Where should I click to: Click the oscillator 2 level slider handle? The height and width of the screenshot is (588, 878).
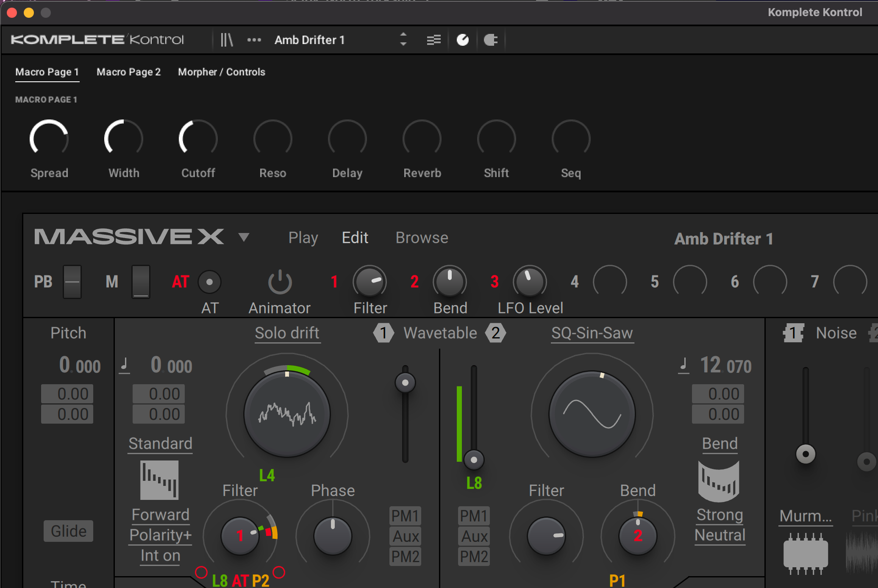coord(474,460)
